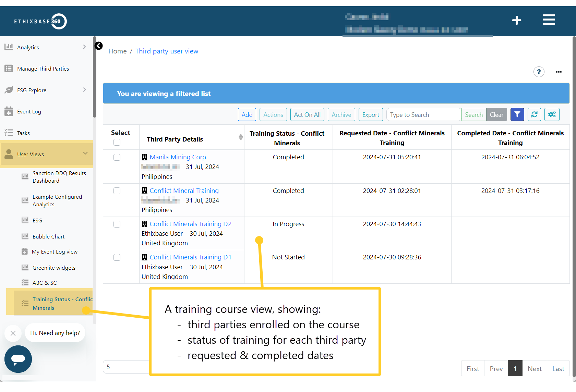Screen dimensions: 576x392
Task: Click the plus icon in the top bar
Action: coord(516,20)
